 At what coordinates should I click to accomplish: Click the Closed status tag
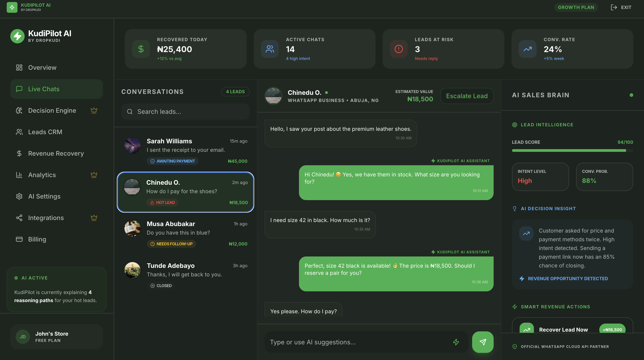click(x=161, y=286)
